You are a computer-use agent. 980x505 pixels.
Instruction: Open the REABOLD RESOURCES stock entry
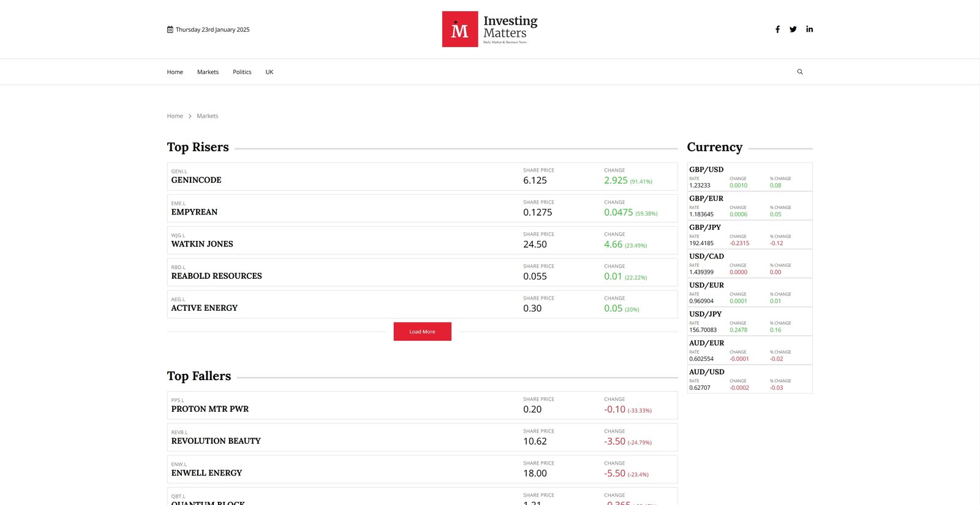click(x=423, y=272)
